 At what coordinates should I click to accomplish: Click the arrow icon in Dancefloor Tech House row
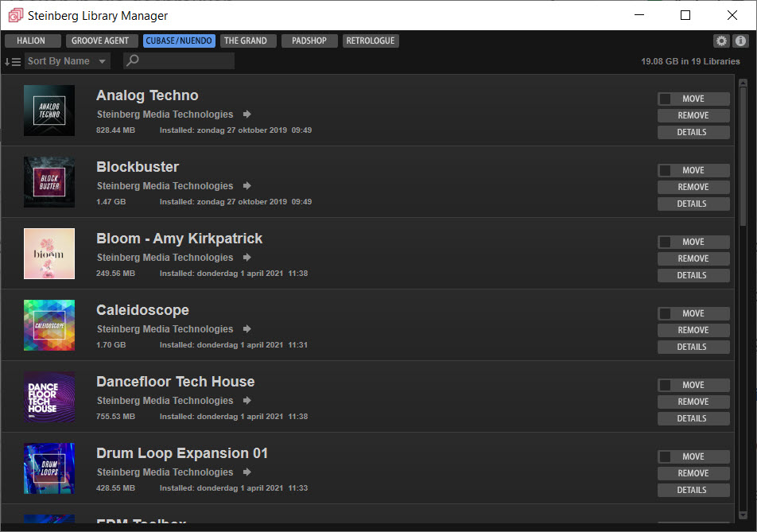coord(247,400)
